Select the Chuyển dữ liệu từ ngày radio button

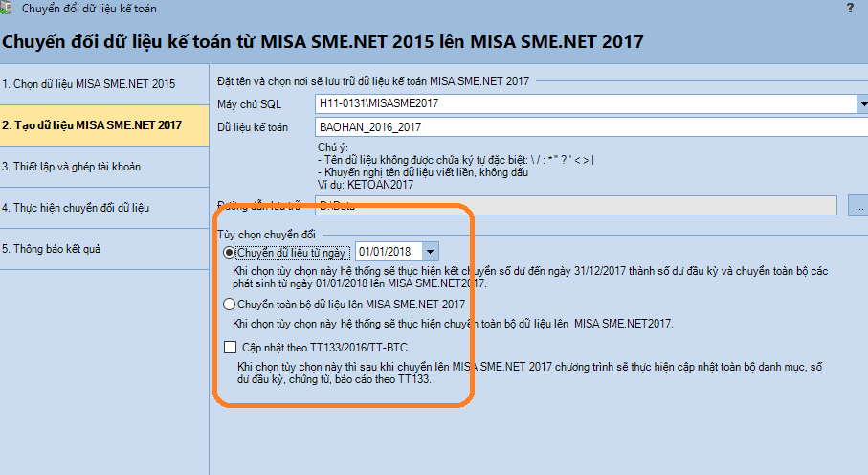click(x=229, y=253)
